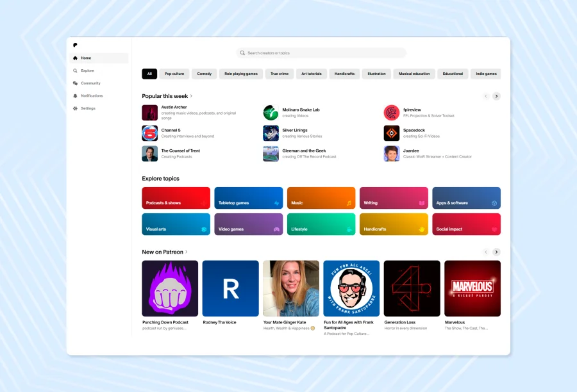Click the hand icon on Handicrafts tile
Viewport: 577px width, 392px height.
point(422,229)
